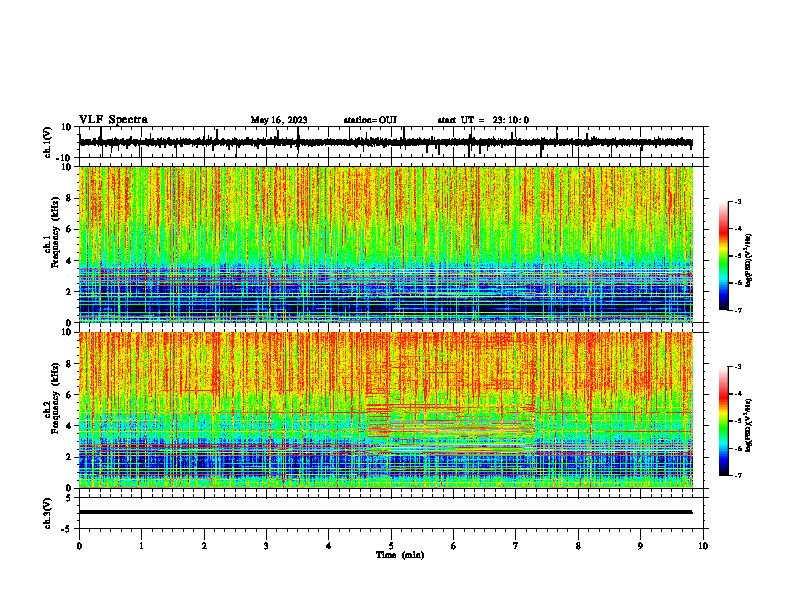Click tick label "5" on the Time axis
The image size is (792, 612).
tap(391, 546)
